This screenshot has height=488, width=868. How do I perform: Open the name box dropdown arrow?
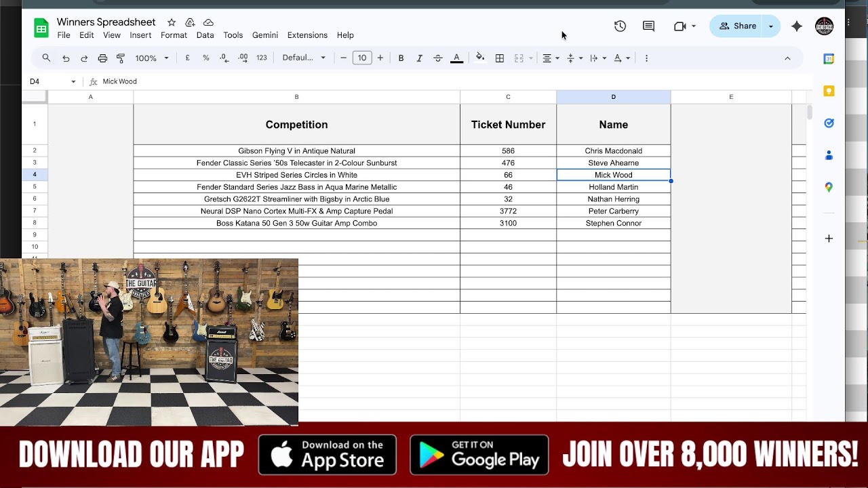click(x=73, y=81)
